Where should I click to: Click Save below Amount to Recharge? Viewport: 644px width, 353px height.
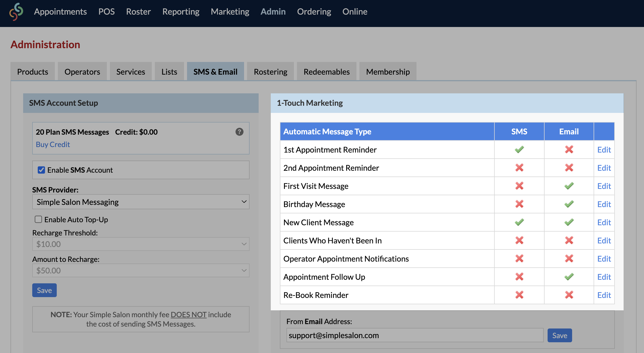point(44,290)
